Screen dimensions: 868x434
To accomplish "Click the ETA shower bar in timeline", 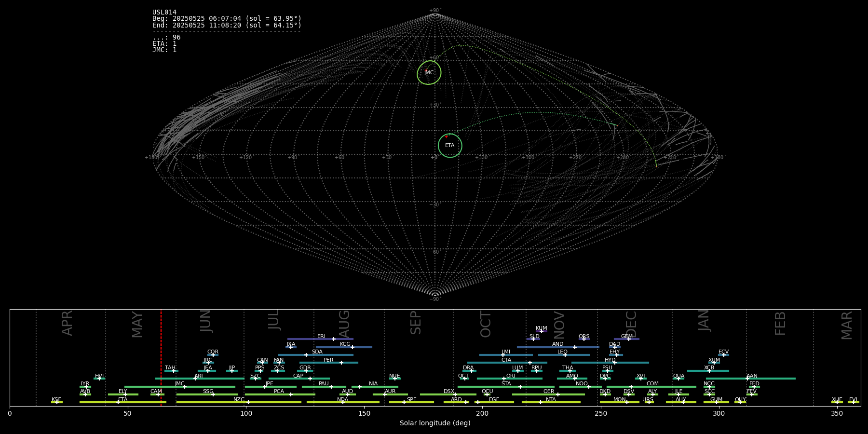I will [123, 402].
